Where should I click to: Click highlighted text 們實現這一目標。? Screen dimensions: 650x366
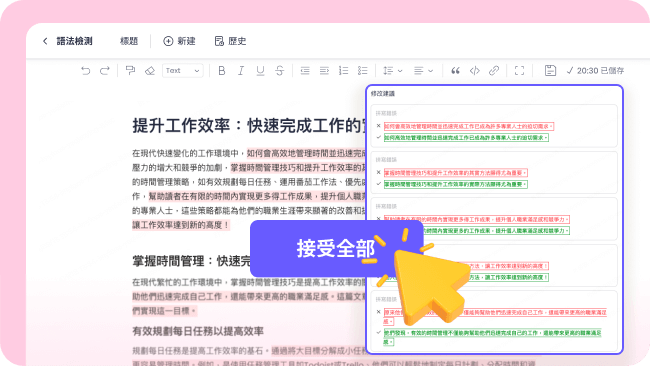[165, 310]
